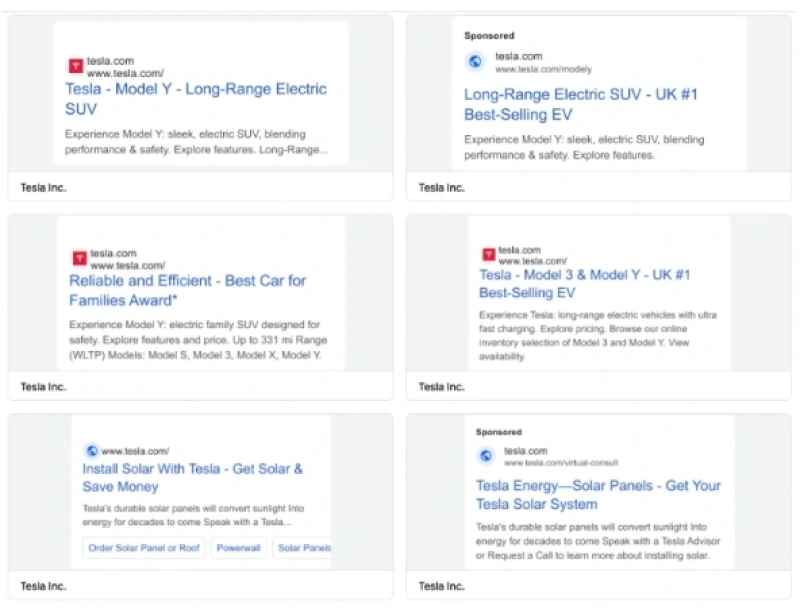Click globe icon in UK #1 Best-Selling SUV ad
This screenshot has width=800, height=609.
(475, 62)
